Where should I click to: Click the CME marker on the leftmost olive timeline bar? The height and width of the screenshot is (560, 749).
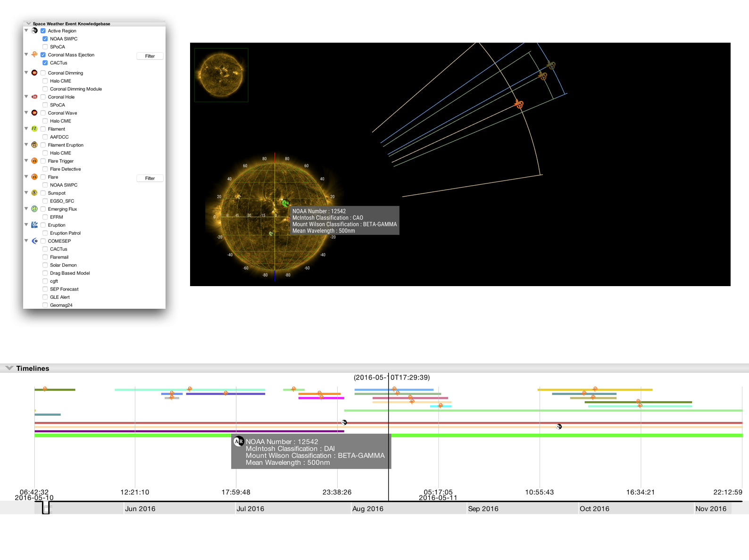(x=45, y=389)
